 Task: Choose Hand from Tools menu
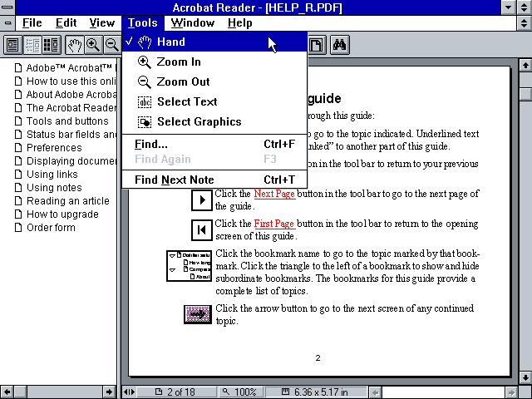coord(214,42)
